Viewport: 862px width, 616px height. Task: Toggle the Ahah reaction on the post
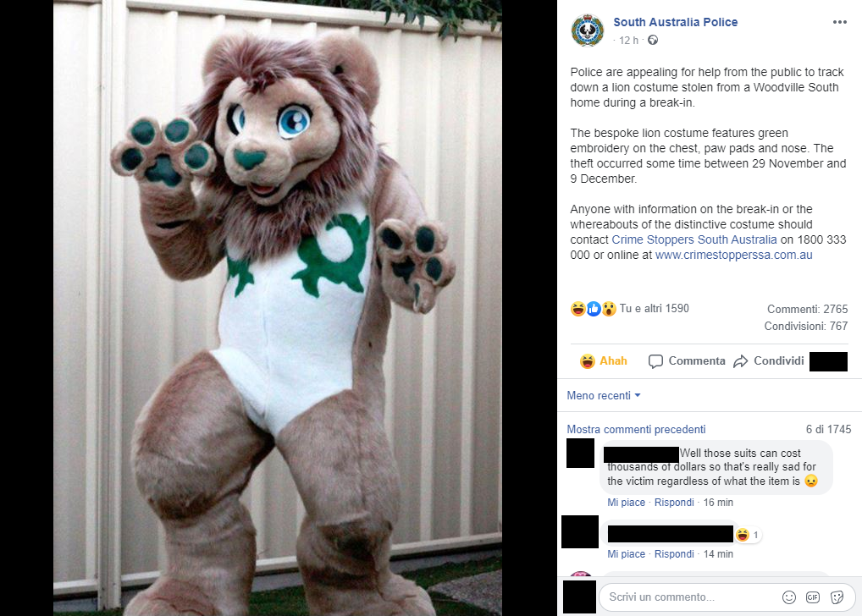[604, 361]
